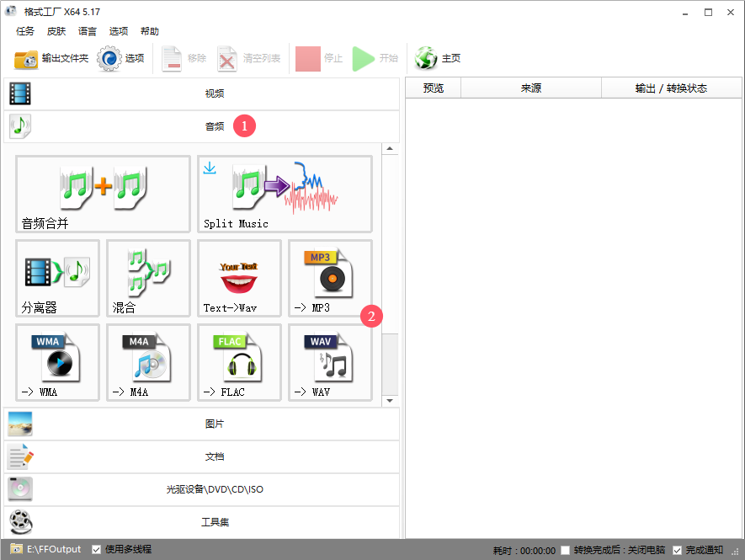Select the 音频合并 audio merge tool

[x=103, y=194]
